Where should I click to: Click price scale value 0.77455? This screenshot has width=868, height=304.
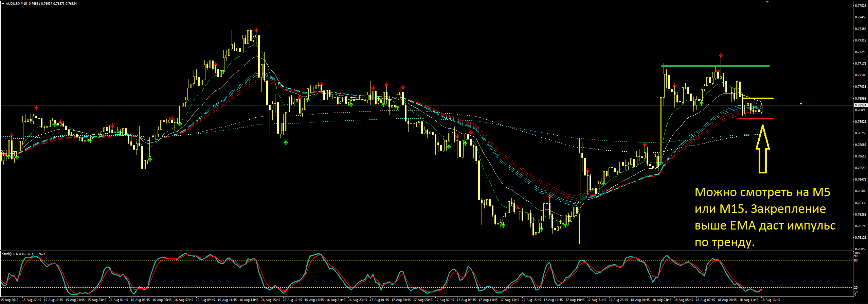click(x=861, y=17)
